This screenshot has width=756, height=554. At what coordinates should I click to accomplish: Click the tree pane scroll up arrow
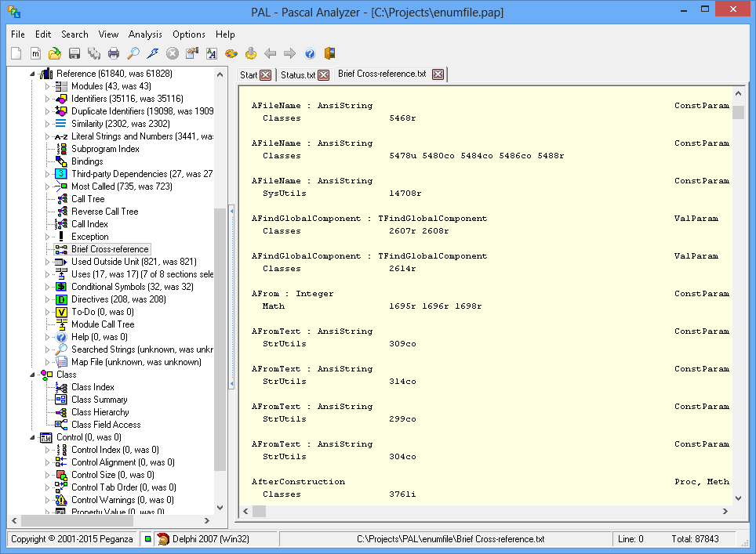220,74
